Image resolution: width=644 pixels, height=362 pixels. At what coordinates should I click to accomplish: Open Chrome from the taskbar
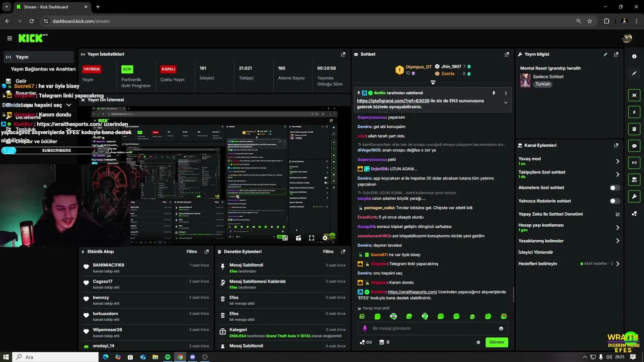point(180,357)
